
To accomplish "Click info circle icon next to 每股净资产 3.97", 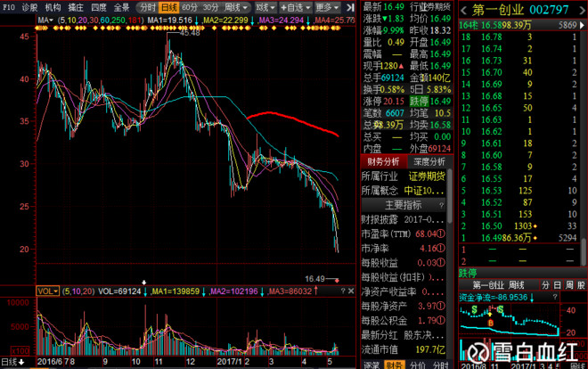I will [x=441, y=306].
